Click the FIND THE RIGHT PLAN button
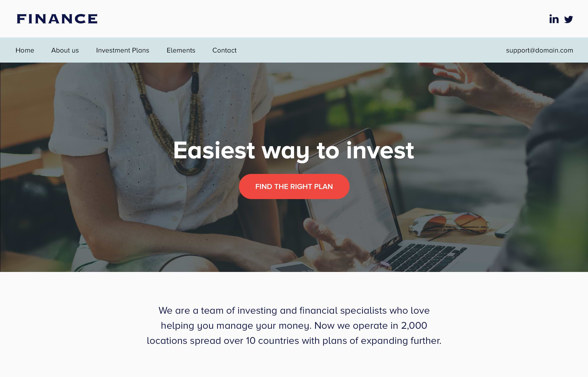This screenshot has height=377, width=588. [x=294, y=186]
